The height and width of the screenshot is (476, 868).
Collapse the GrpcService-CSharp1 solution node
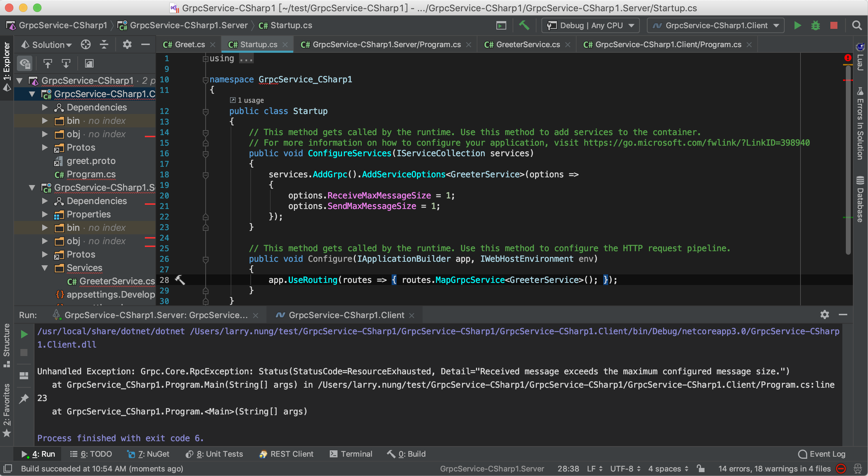20,81
